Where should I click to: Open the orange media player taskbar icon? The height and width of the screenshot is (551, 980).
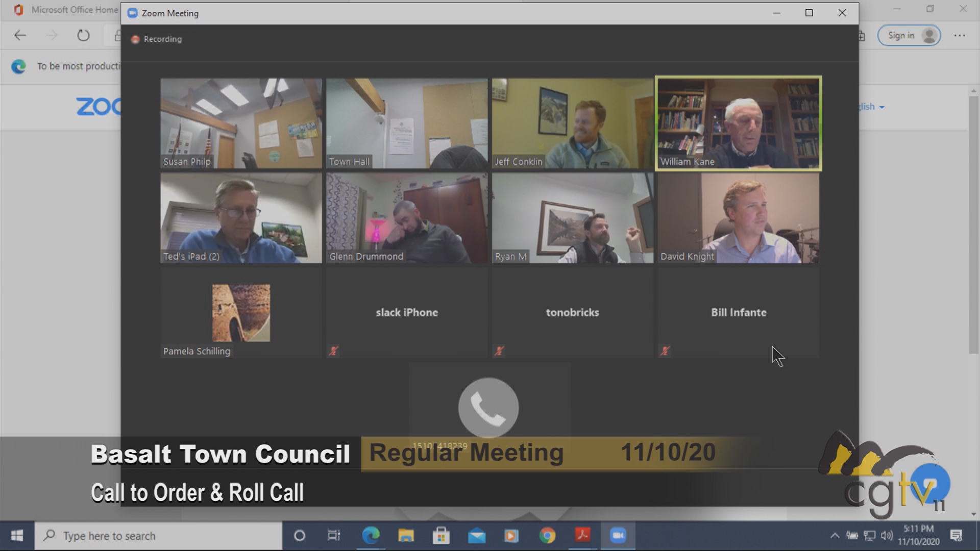coord(511,536)
